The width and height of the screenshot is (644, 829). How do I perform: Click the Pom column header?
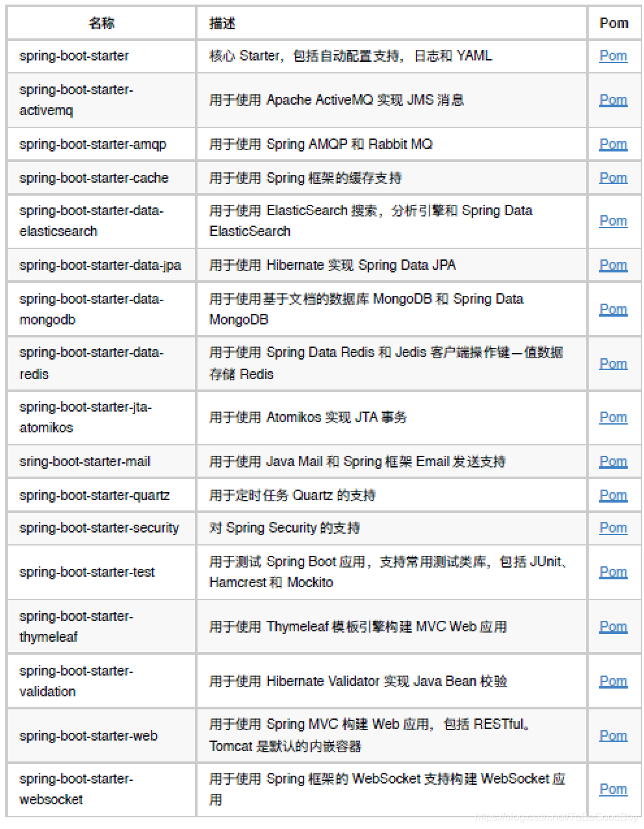[x=614, y=23]
